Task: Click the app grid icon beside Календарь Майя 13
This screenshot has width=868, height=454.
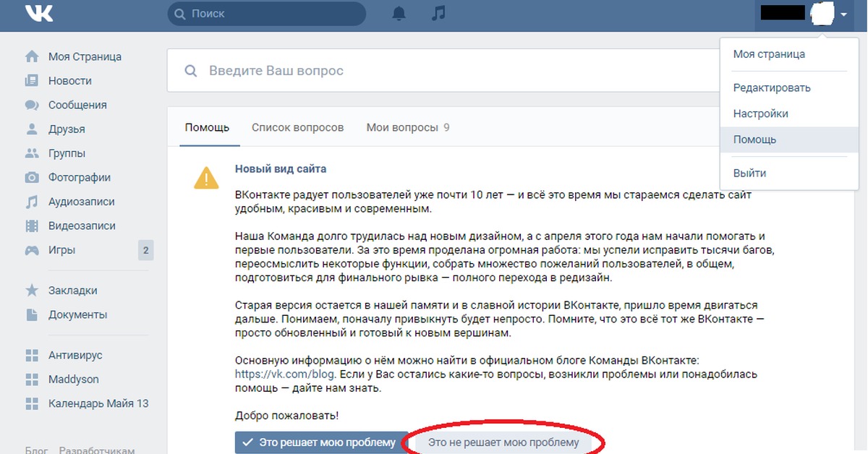Action: click(32, 403)
